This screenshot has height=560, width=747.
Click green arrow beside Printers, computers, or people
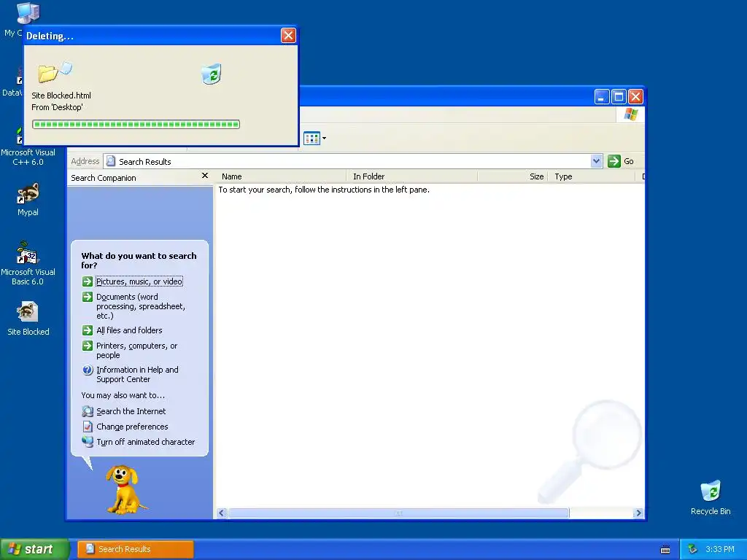(x=88, y=346)
